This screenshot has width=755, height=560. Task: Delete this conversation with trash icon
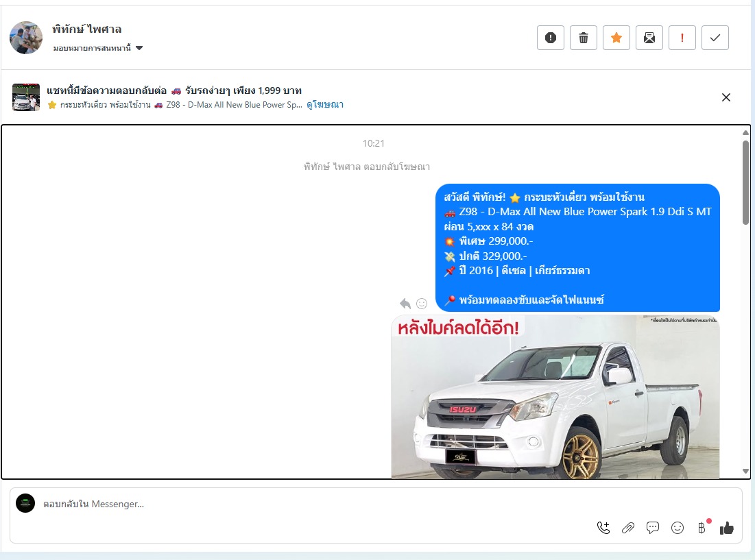click(x=583, y=38)
